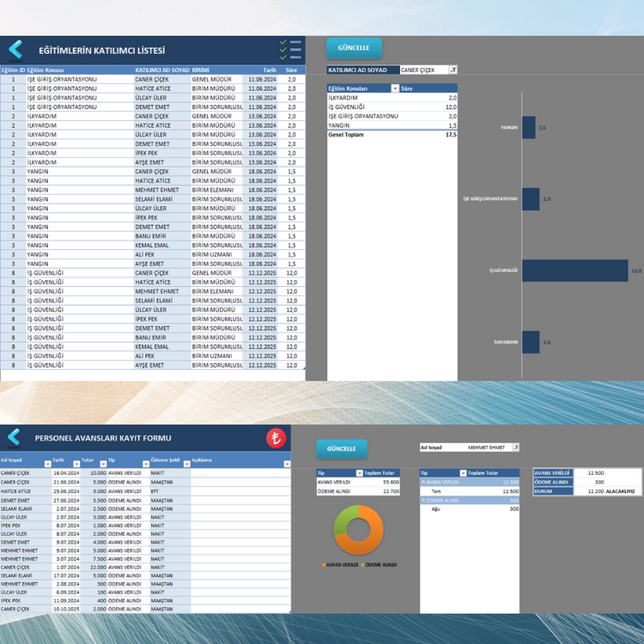Click AVANS VERİLDİ legend entry under donut

[340, 565]
